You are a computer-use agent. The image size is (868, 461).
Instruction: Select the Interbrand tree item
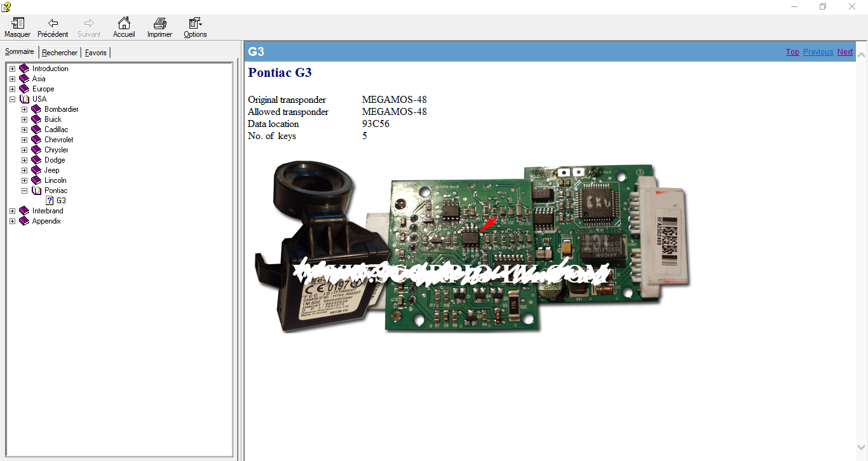pos(48,211)
